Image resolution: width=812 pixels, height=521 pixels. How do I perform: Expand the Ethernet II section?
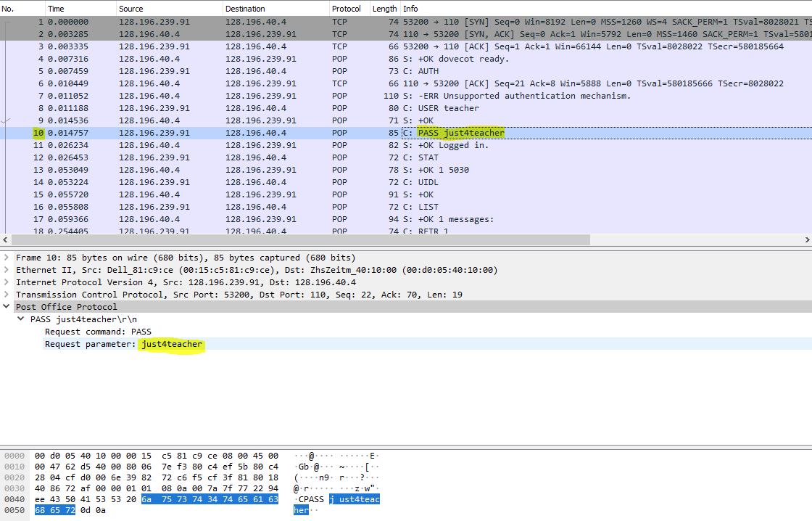[7, 269]
